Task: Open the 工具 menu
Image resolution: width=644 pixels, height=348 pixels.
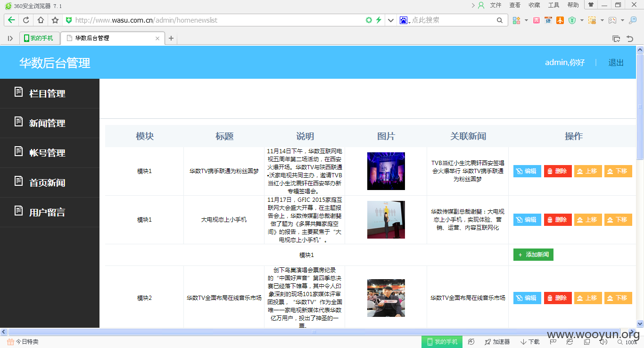Action: click(553, 5)
